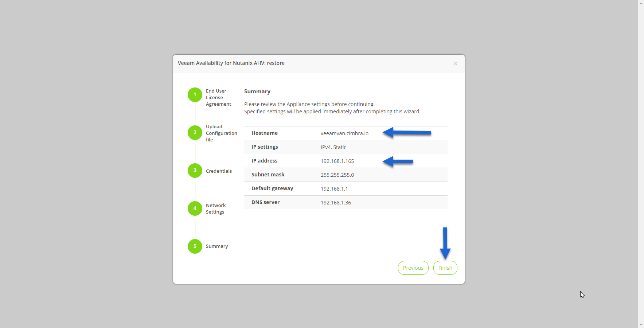Click the IP settings row label
Screen dimensions: 644x328
(265, 147)
